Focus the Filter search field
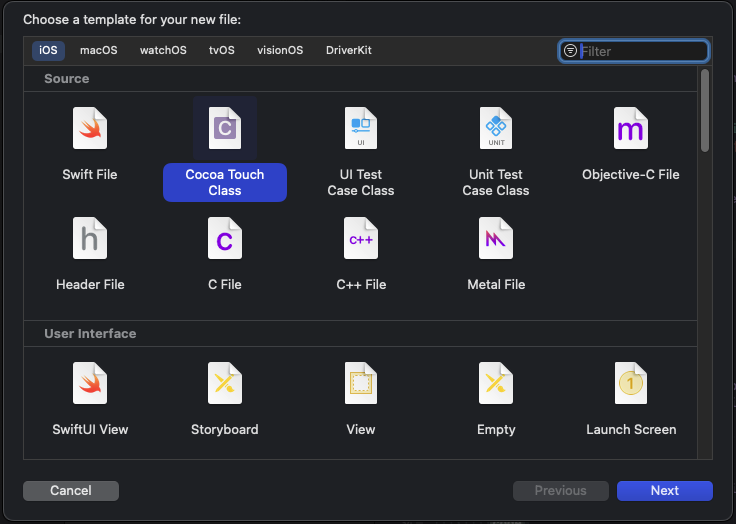Viewport: 736px width, 524px height. (x=634, y=51)
